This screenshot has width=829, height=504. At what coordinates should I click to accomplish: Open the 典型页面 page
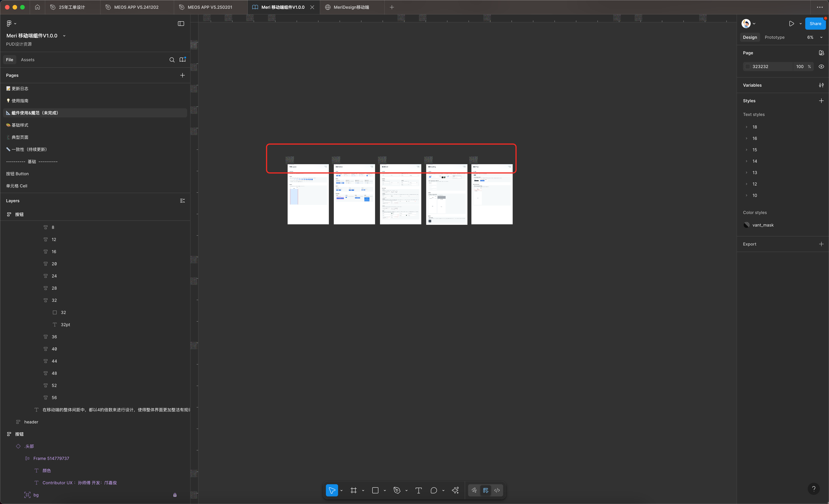[x=95, y=137]
